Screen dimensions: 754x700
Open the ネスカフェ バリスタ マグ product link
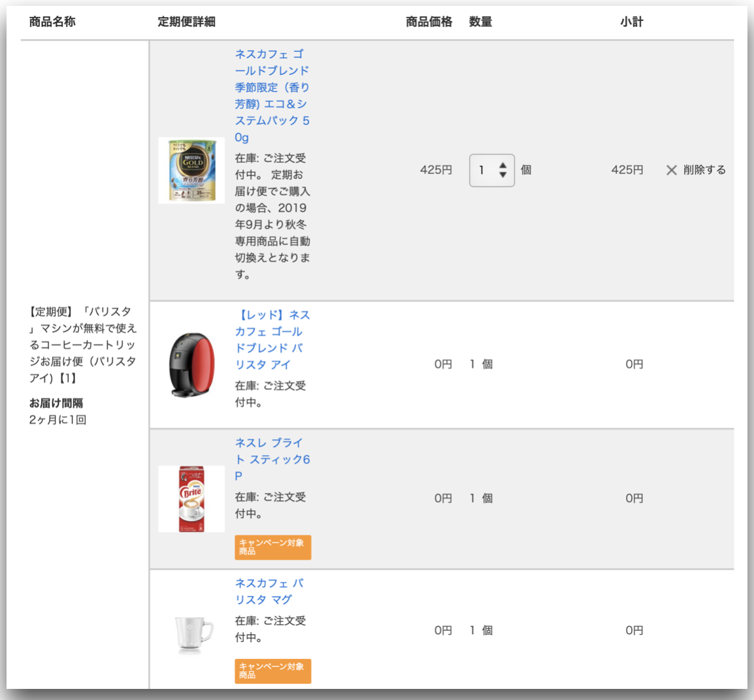pos(269,591)
